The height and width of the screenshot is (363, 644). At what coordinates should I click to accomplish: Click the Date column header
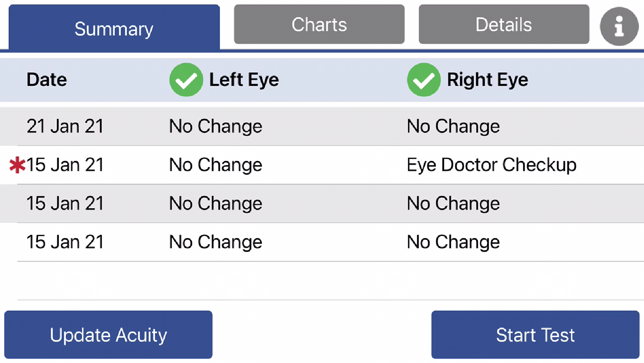[x=46, y=80]
